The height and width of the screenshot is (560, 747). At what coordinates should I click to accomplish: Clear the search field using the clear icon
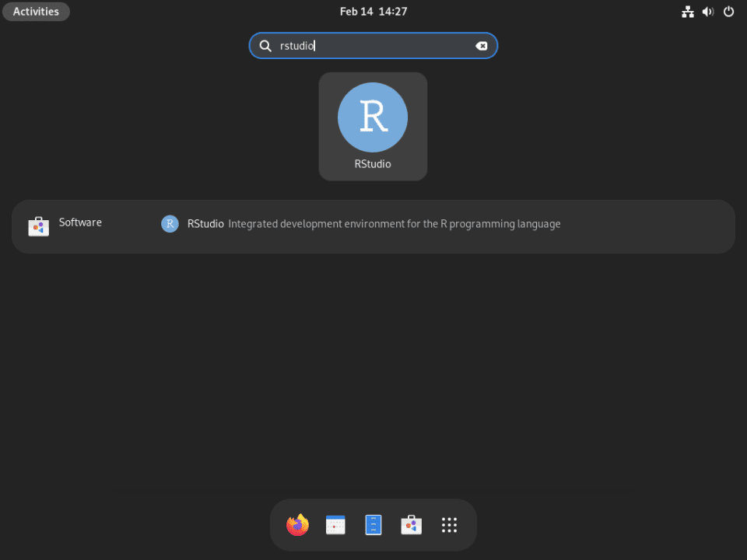click(x=482, y=45)
